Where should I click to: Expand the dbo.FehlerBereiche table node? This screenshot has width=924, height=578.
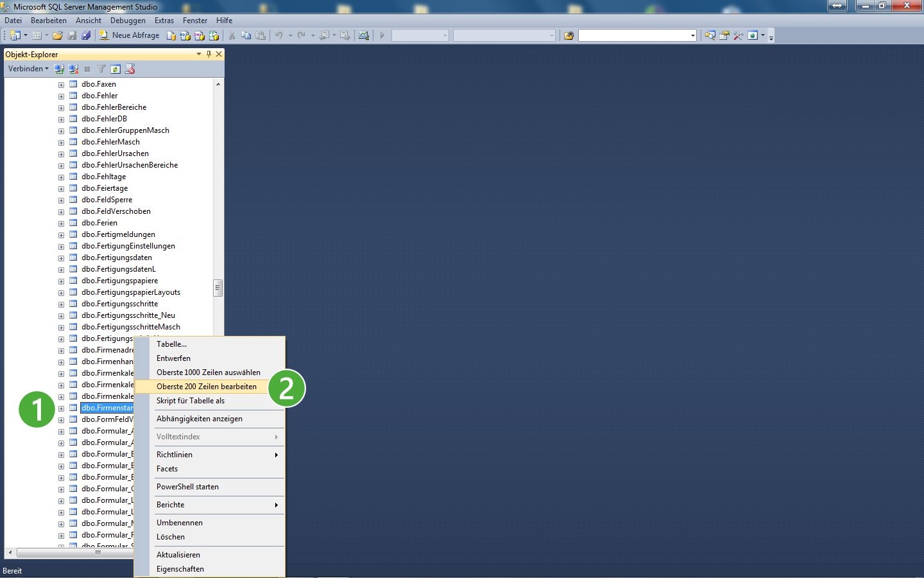click(61, 108)
